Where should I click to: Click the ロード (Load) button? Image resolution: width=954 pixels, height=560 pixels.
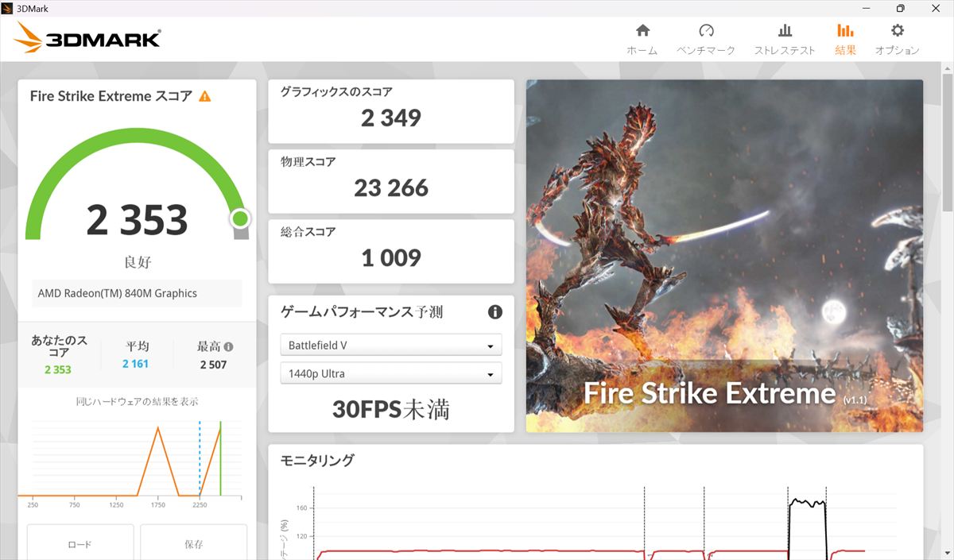[x=79, y=544]
